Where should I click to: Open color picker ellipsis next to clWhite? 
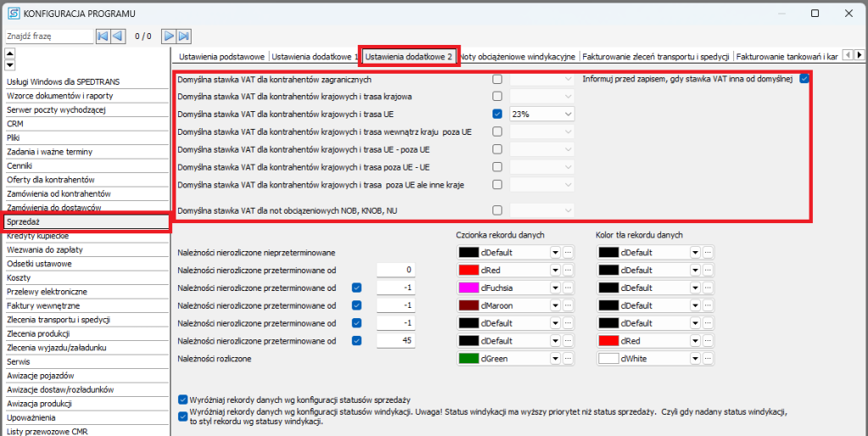point(708,359)
